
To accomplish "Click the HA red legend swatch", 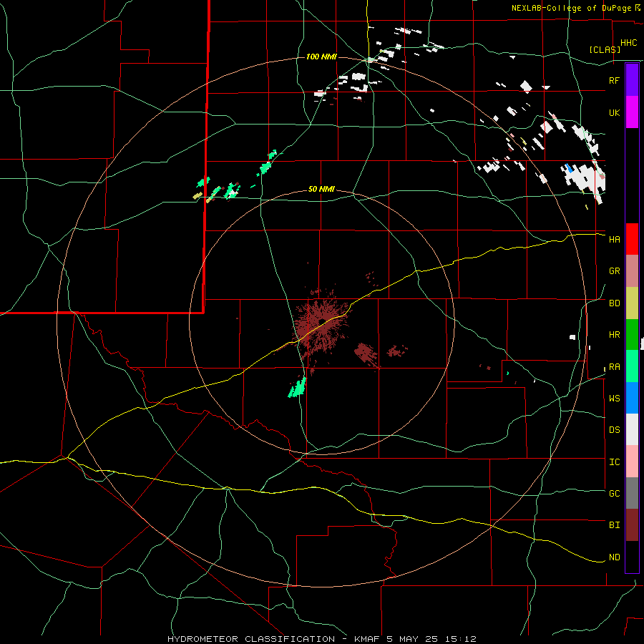I will 632,239.
